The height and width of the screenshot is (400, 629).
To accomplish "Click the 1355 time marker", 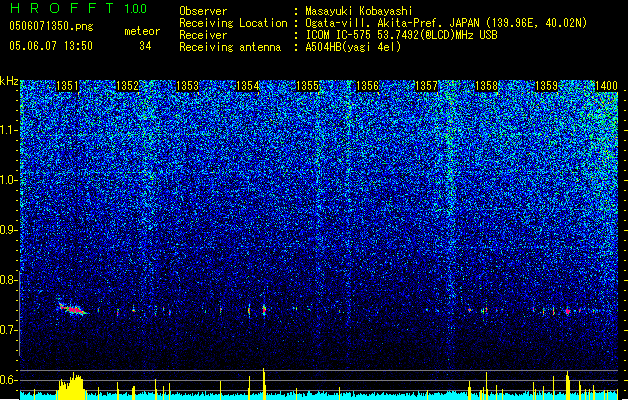I will (x=307, y=86).
